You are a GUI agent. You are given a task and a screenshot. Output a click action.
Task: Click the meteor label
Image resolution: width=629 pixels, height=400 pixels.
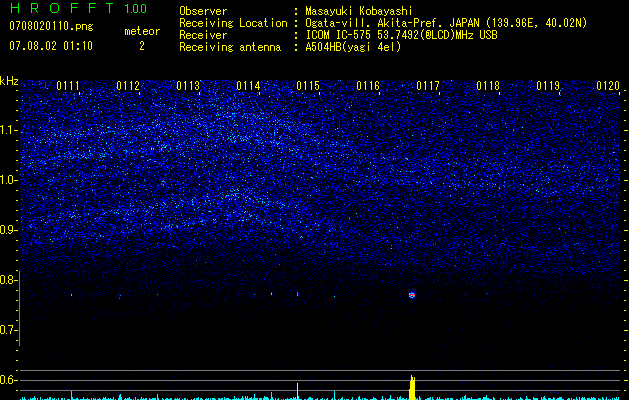pos(142,31)
